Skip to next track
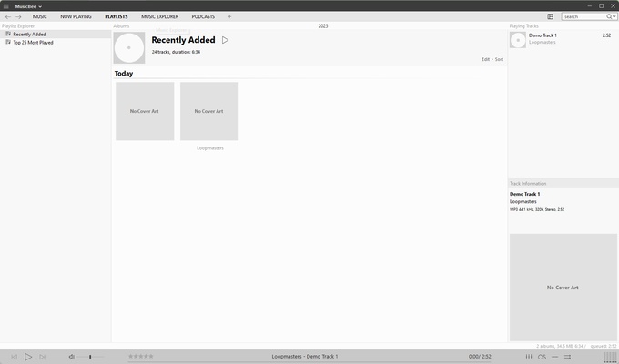 pos(42,357)
